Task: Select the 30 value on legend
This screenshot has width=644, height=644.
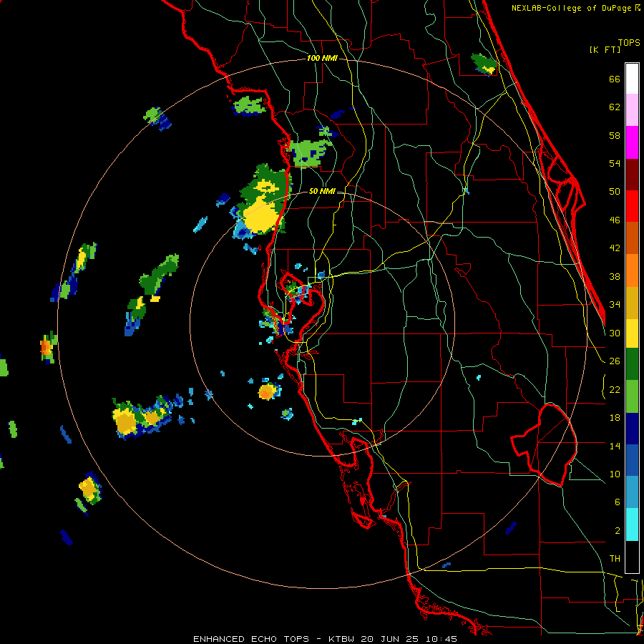Action: [x=615, y=333]
